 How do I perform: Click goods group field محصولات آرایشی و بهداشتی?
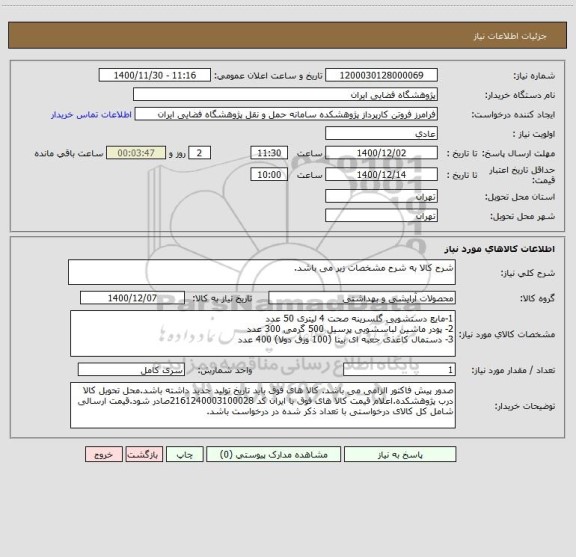click(362, 298)
